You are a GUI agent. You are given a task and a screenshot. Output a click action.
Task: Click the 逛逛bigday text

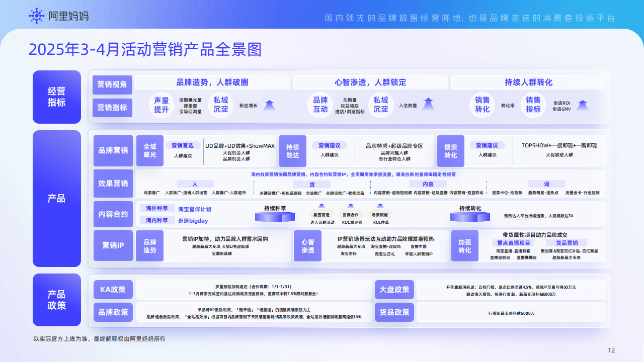click(x=193, y=221)
